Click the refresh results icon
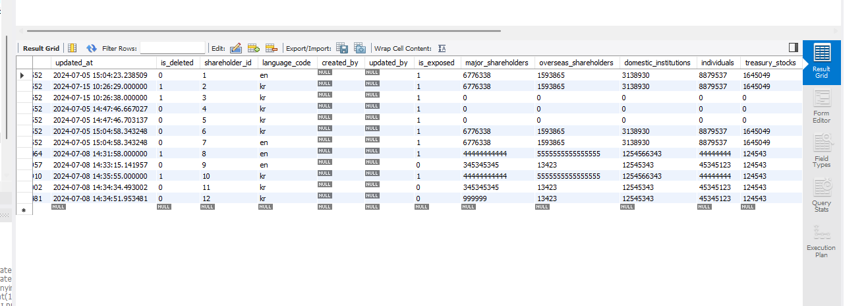 92,48
